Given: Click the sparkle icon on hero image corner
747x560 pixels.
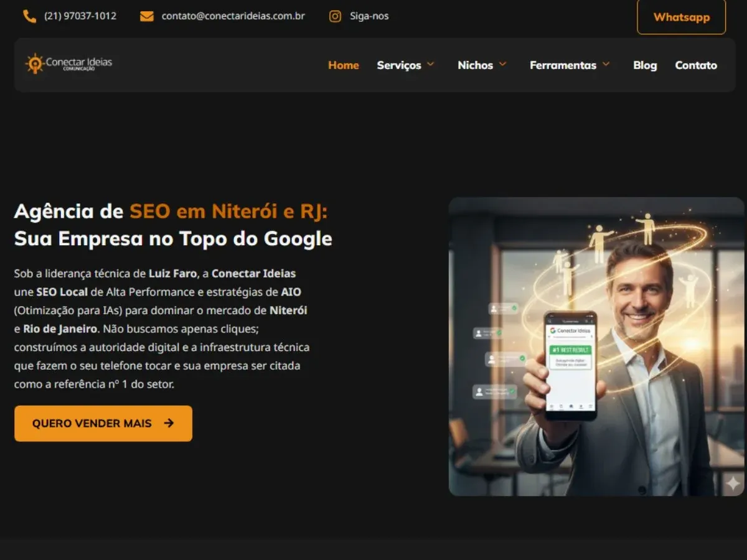Looking at the screenshot, I should 733,483.
